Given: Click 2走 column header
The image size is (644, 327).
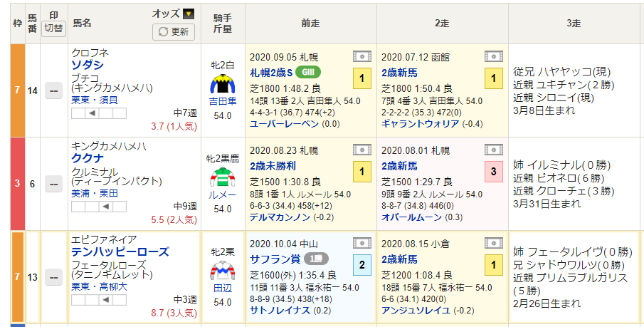Looking at the screenshot, I should click(443, 24).
